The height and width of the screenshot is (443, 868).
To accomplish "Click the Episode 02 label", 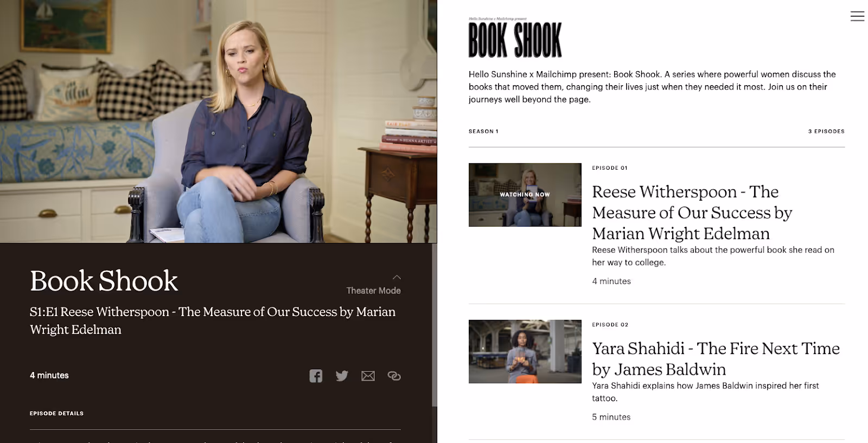I will tap(610, 325).
